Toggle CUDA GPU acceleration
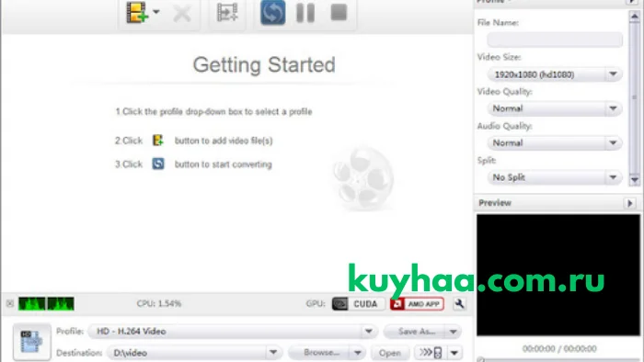 [x=358, y=304]
